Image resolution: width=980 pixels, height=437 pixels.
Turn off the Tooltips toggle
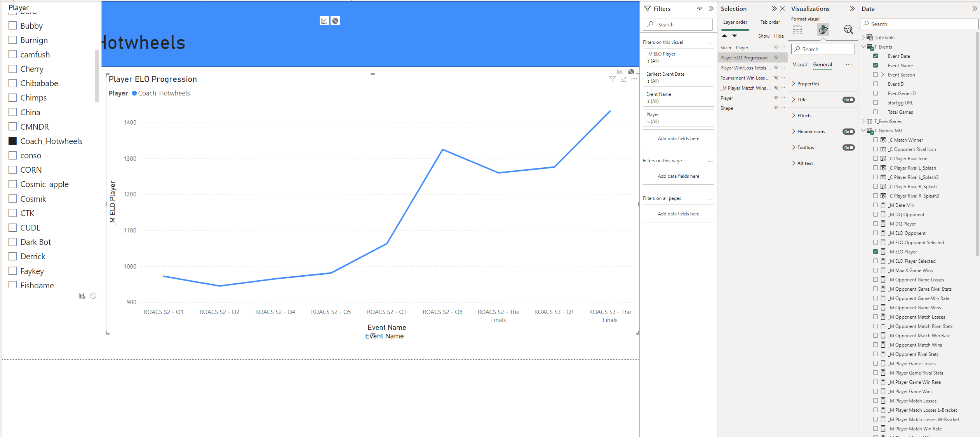point(849,147)
